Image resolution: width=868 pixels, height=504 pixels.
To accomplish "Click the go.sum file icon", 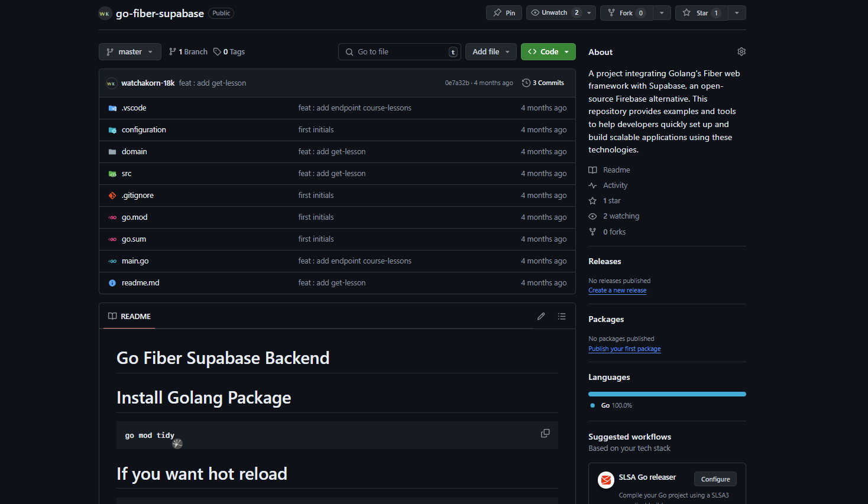I will coord(112,239).
